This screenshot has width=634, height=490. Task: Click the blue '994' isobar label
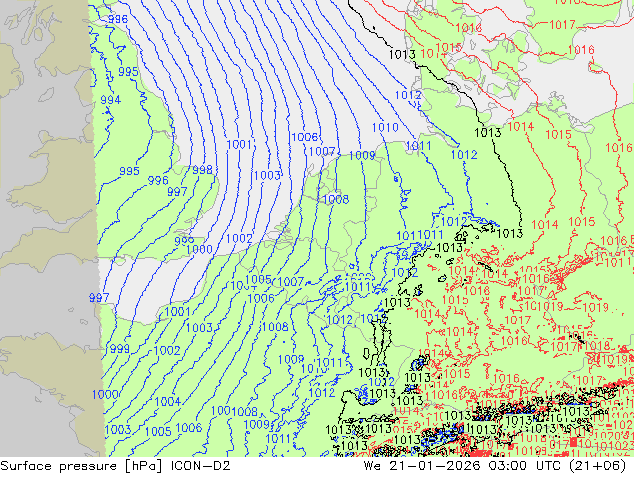110,99
